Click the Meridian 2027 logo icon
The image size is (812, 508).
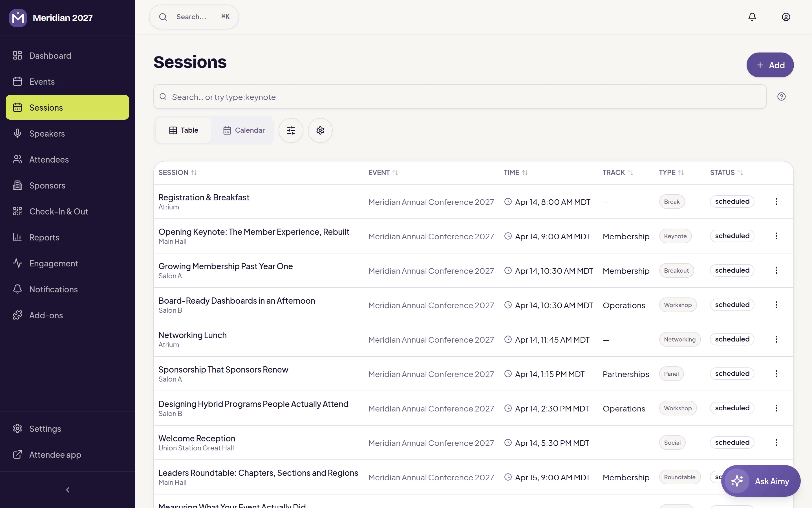(18, 18)
